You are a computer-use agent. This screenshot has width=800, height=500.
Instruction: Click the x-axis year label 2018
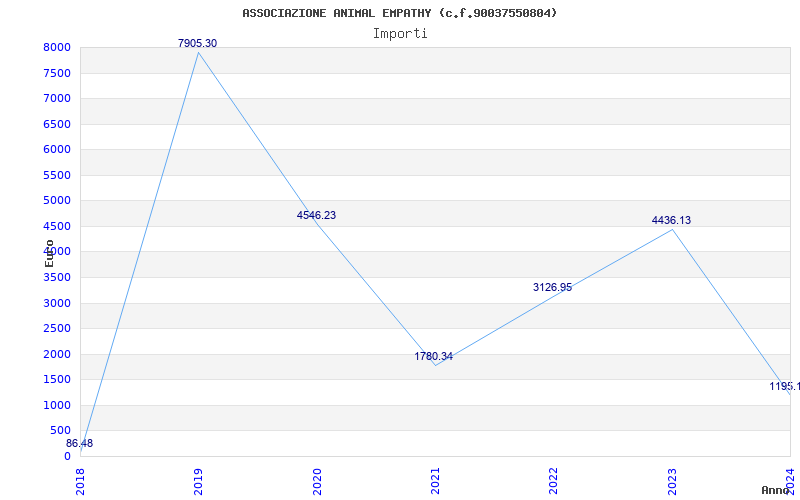coord(80,481)
